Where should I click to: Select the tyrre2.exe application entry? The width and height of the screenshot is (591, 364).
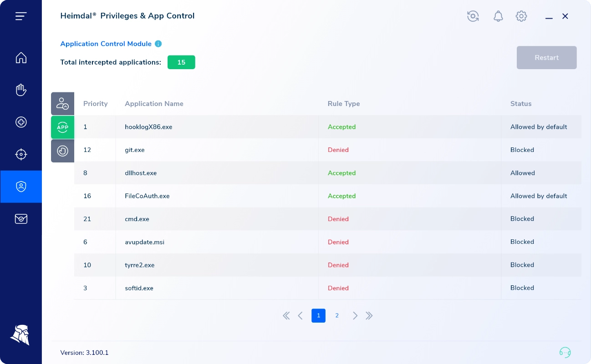pos(139,265)
